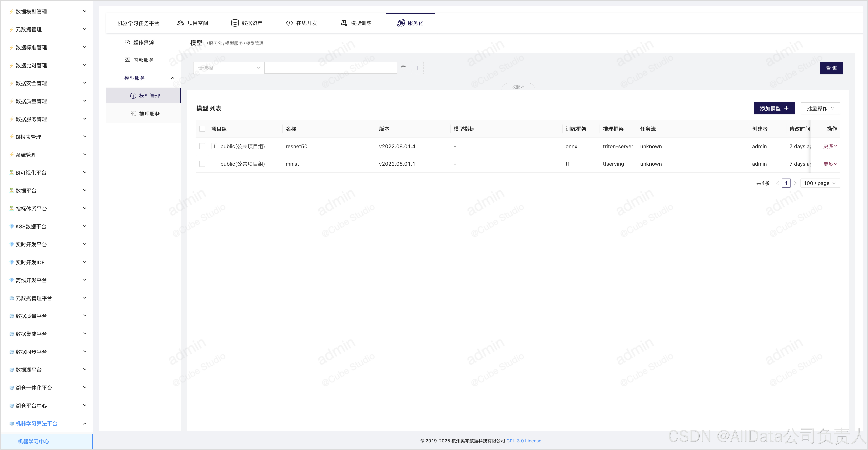Check the resnet50 row checkbox
The image size is (868, 450).
pyautogui.click(x=202, y=146)
